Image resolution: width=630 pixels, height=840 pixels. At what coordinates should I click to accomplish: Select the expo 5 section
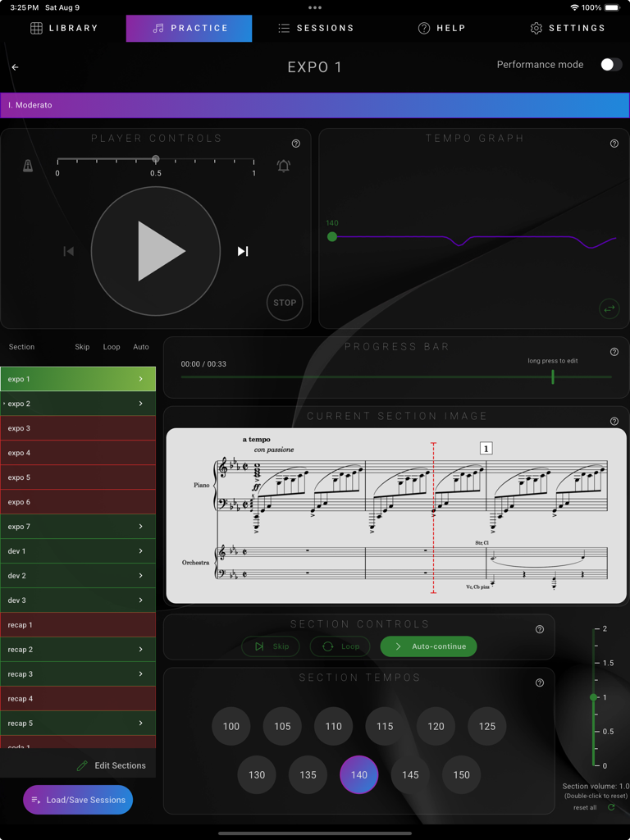coord(78,477)
